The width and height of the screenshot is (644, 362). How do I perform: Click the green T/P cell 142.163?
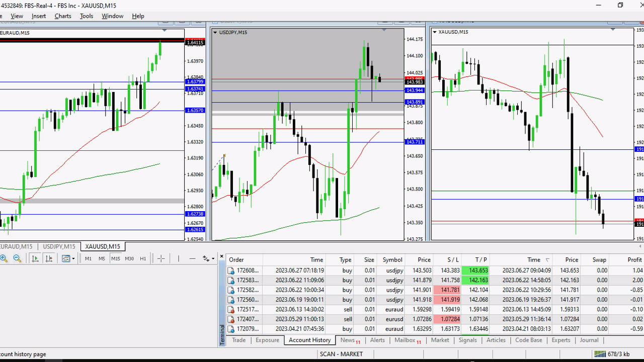(x=475, y=280)
